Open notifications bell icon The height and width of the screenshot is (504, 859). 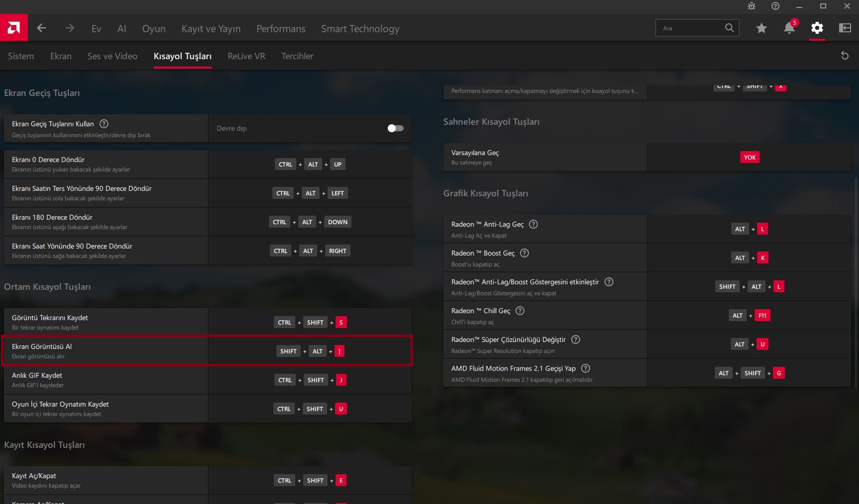coord(789,28)
